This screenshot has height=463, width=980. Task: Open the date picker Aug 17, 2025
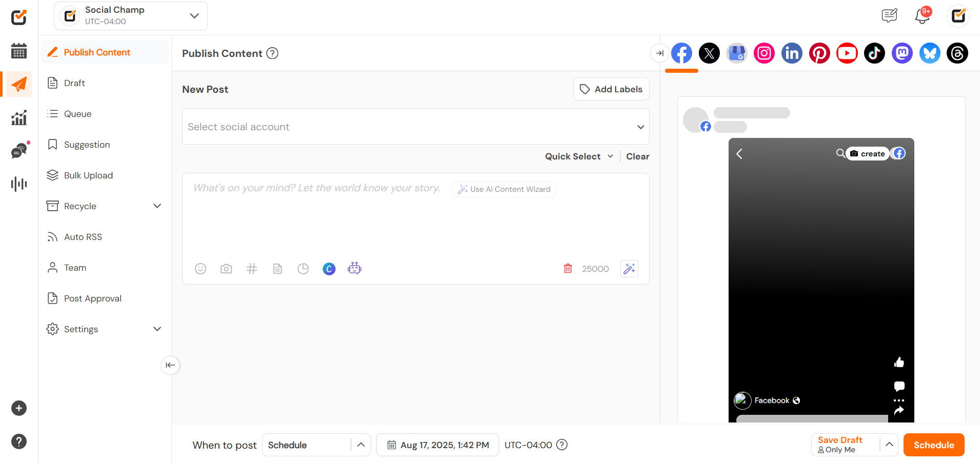[x=438, y=445]
